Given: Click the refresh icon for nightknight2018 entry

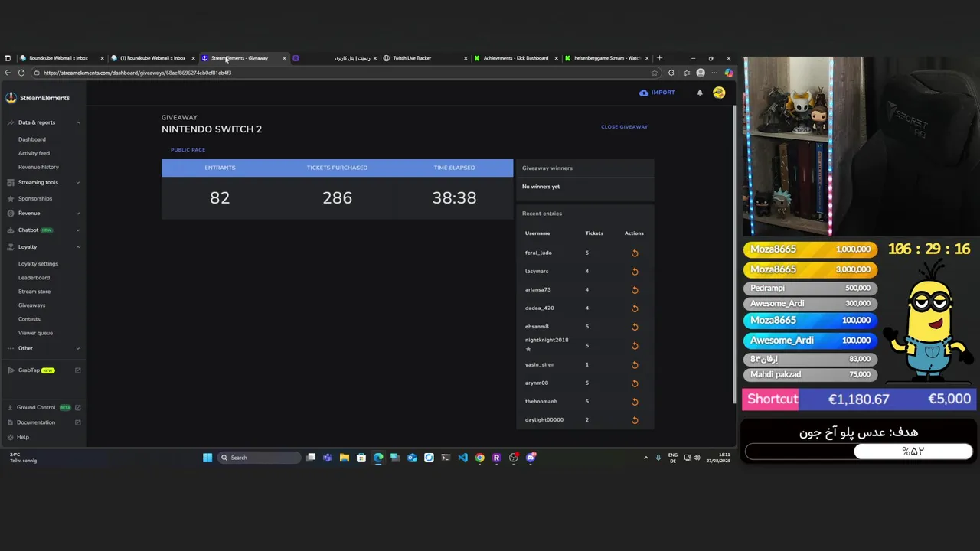Looking at the screenshot, I should [x=635, y=346].
